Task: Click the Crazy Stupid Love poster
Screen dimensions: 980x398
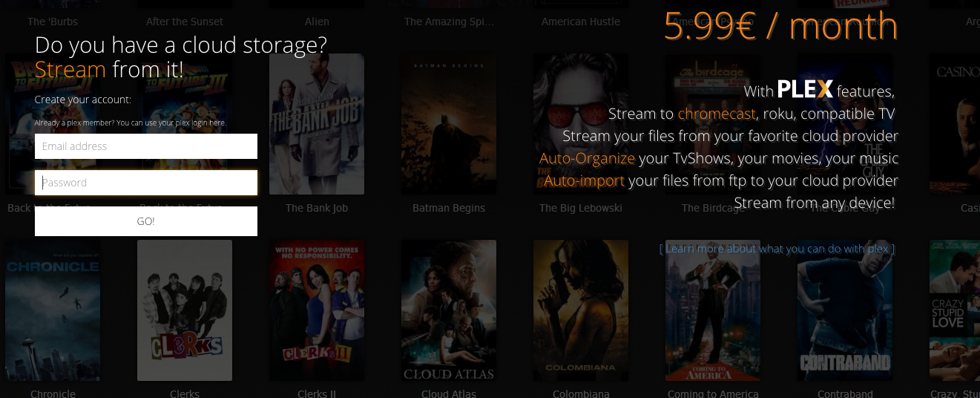Action: [955, 310]
